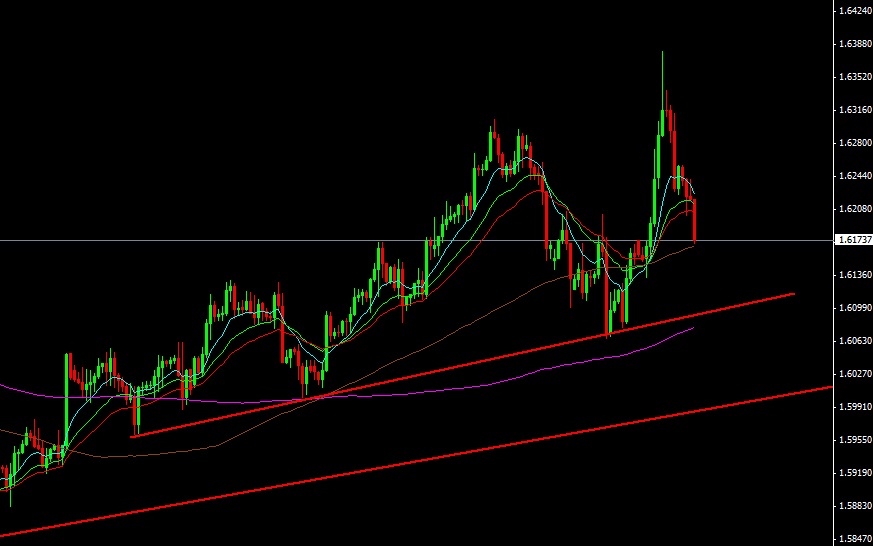The image size is (873, 546).
Task: Click the 1.58830 price axis label
Action: tap(855, 505)
